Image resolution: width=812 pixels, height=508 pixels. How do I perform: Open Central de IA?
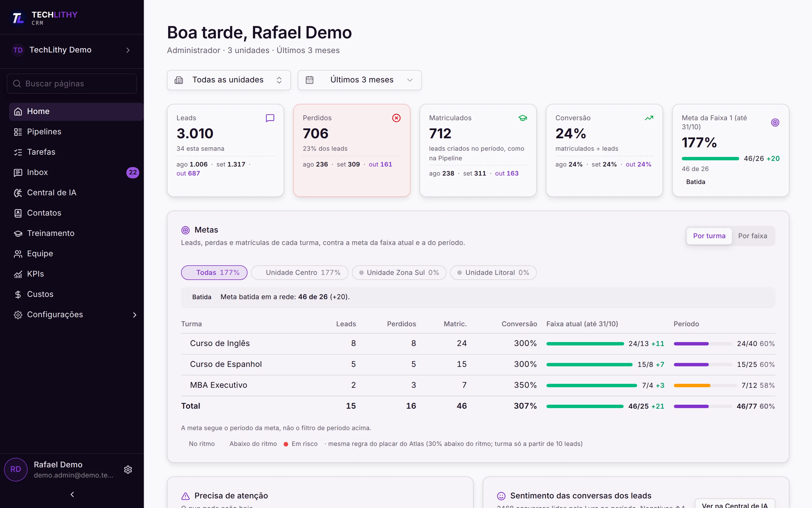(x=76, y=192)
